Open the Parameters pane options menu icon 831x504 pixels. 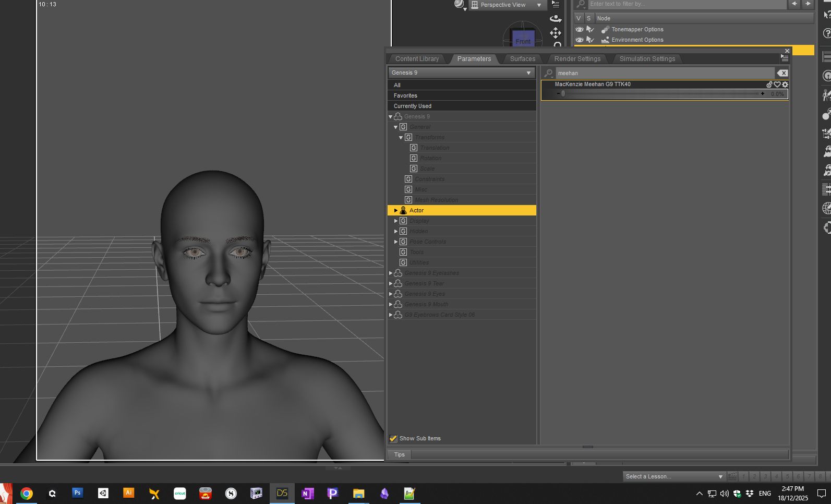pyautogui.click(x=785, y=58)
